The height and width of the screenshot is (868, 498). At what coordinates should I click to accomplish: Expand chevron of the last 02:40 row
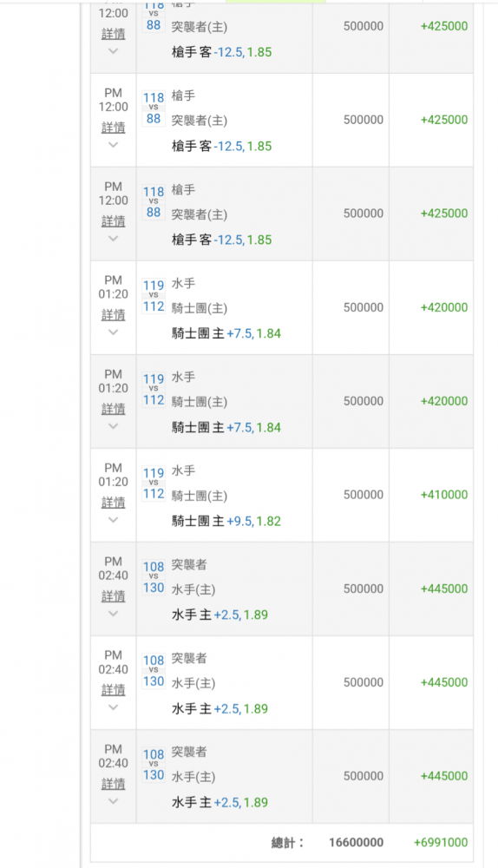pos(113,801)
